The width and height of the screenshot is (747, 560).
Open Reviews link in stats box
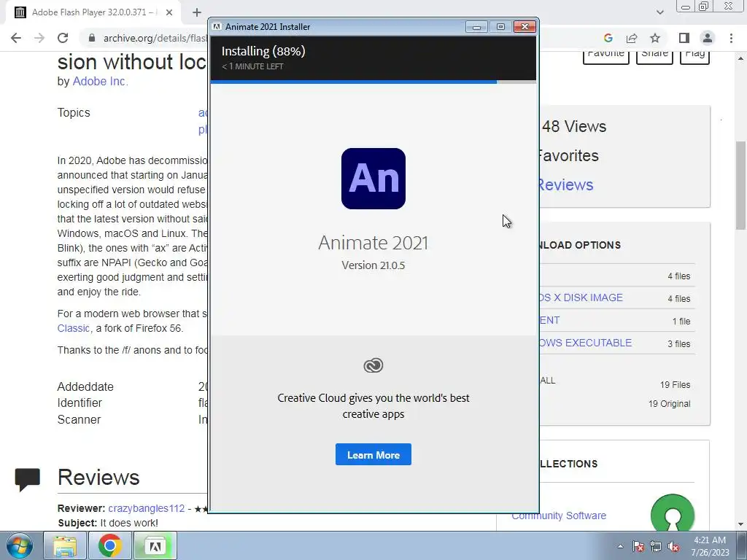[x=565, y=184]
